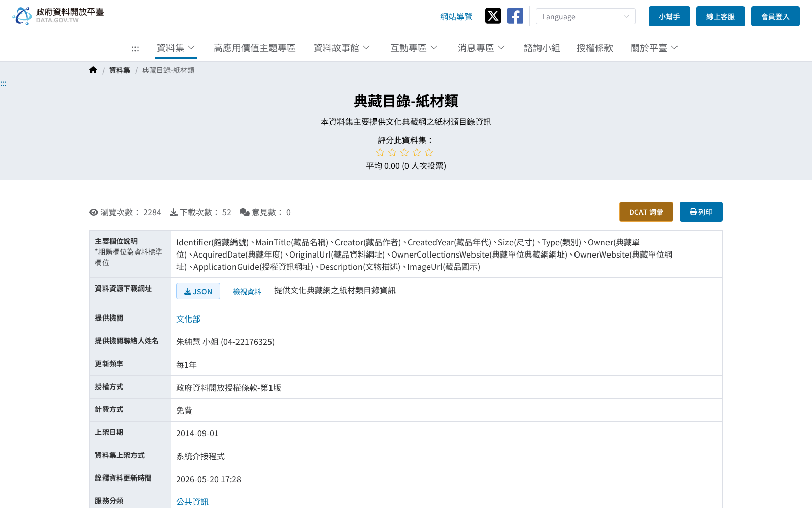Rate dataset with the third star
Image resolution: width=812 pixels, height=508 pixels.
404,152
